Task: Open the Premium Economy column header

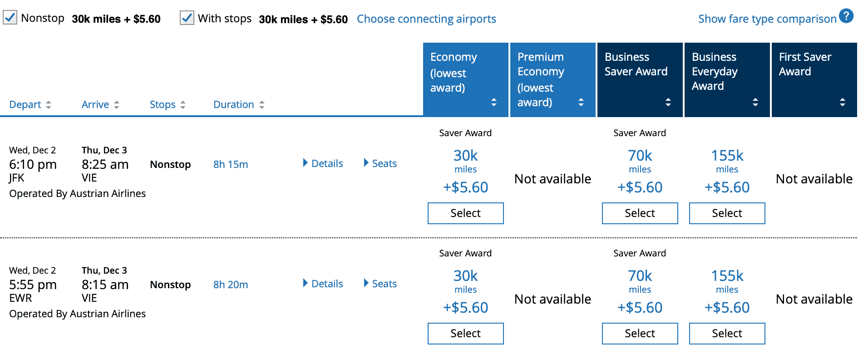Action: [552, 80]
